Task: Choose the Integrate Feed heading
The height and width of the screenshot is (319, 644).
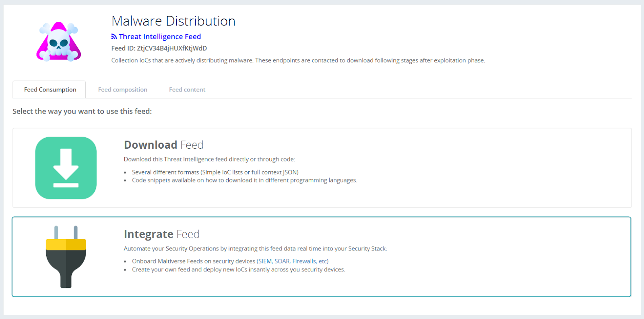Action: (161, 234)
